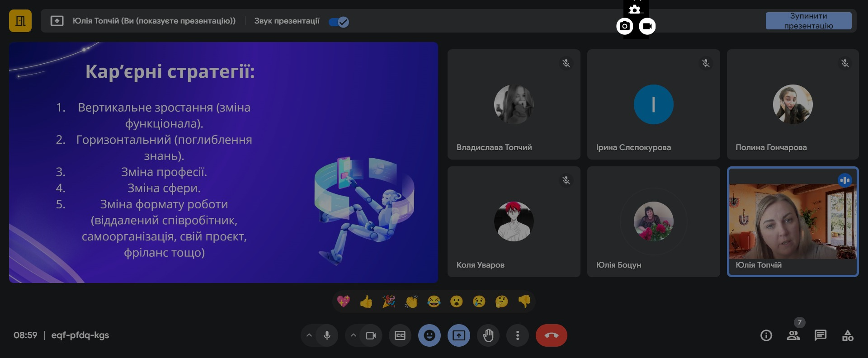
Task: Send the thumbs up reaction
Action: tap(366, 301)
